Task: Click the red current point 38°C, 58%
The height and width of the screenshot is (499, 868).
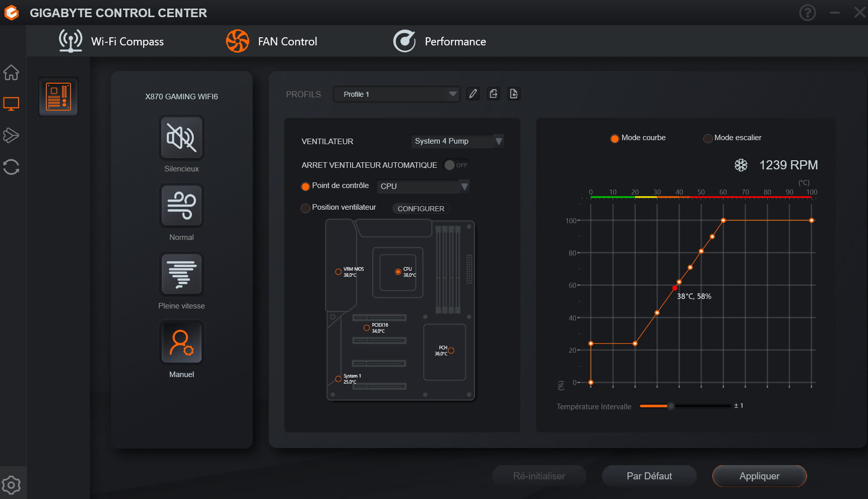Action: pyautogui.click(x=675, y=288)
